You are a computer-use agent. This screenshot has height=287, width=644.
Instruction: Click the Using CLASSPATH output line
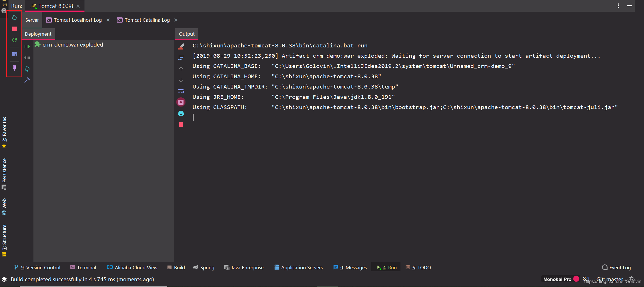(405, 107)
